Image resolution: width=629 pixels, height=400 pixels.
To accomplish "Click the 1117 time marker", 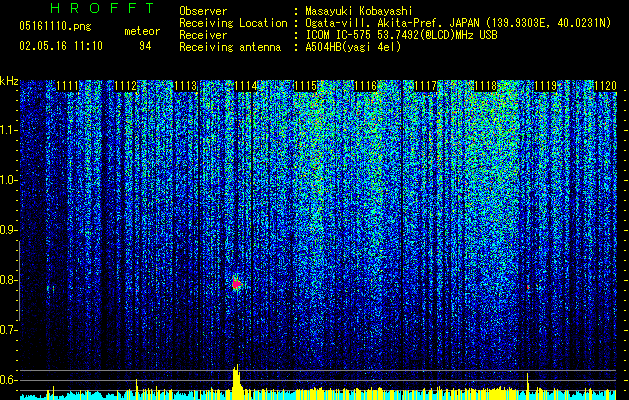I will click(x=426, y=86).
